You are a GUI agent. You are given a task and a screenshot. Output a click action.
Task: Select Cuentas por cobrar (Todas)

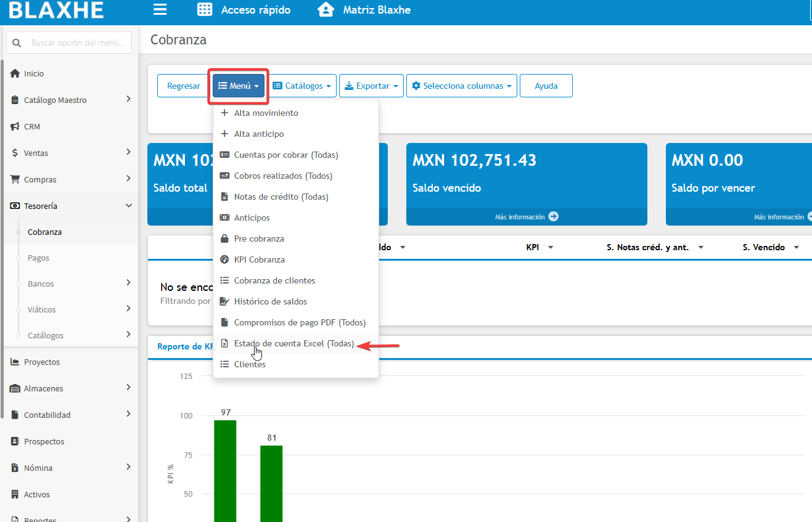click(295, 155)
